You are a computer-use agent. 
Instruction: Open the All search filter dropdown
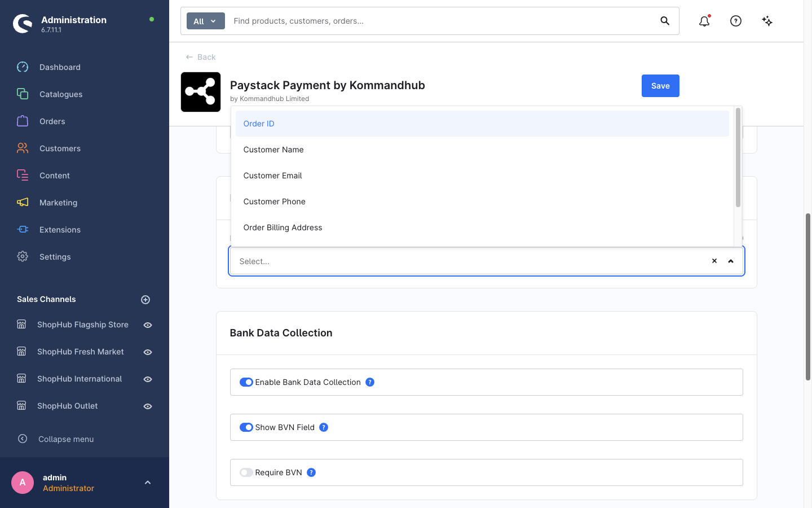[206, 21]
